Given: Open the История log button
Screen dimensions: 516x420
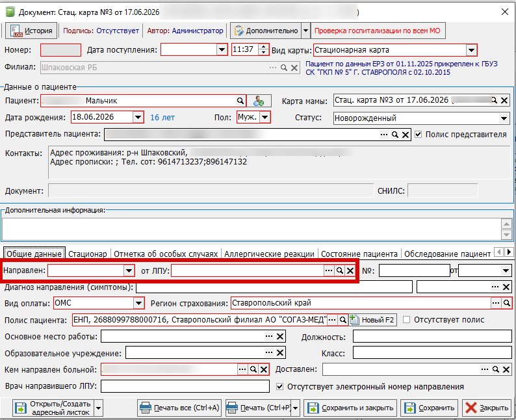Looking at the screenshot, I should (31, 31).
